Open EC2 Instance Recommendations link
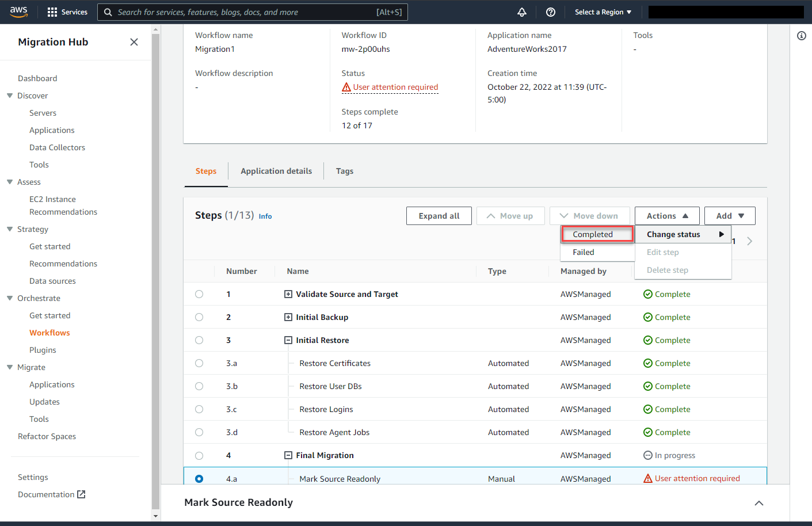 63,205
